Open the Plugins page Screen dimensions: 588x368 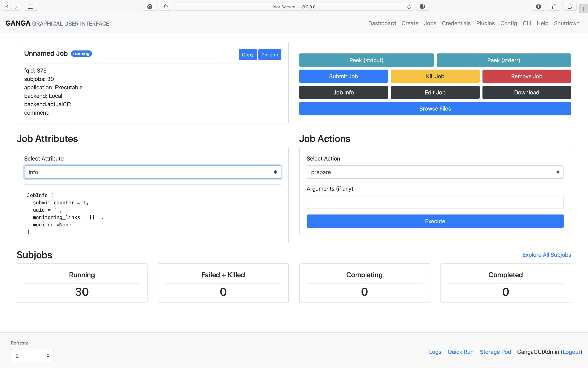(x=485, y=23)
